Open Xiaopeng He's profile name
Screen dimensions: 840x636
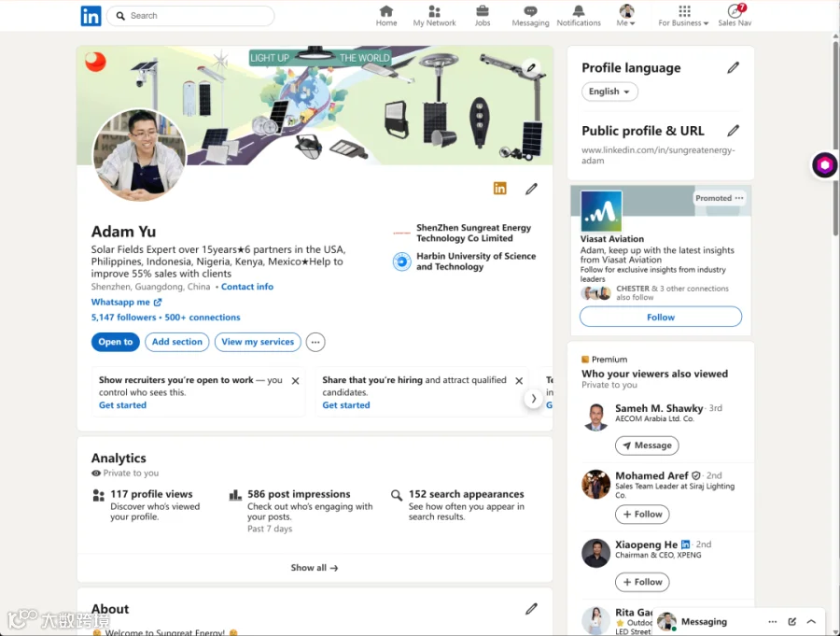pyautogui.click(x=646, y=544)
